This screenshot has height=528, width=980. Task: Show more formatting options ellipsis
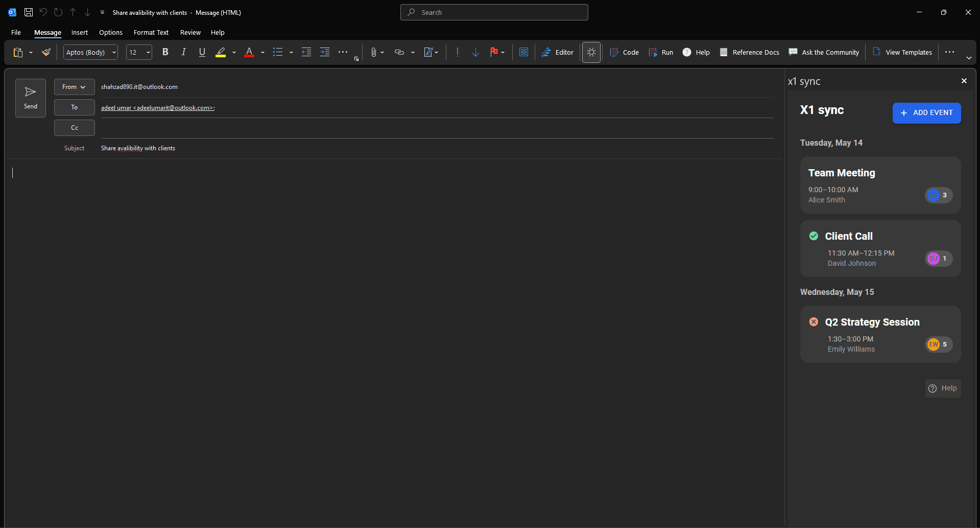click(x=343, y=52)
